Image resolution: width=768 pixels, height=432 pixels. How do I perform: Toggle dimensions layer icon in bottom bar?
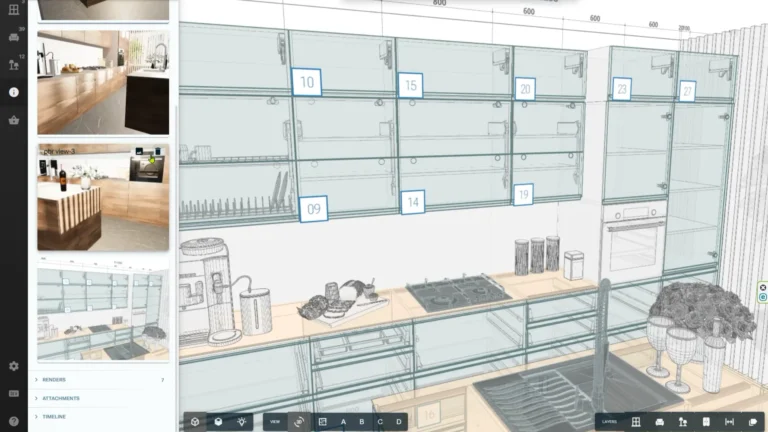(x=729, y=422)
